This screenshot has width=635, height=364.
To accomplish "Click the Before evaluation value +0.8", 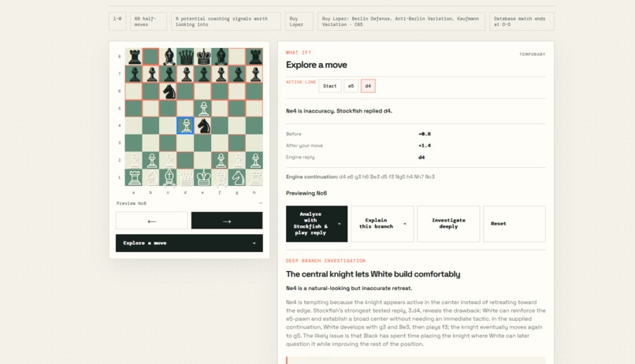I will pos(425,134).
